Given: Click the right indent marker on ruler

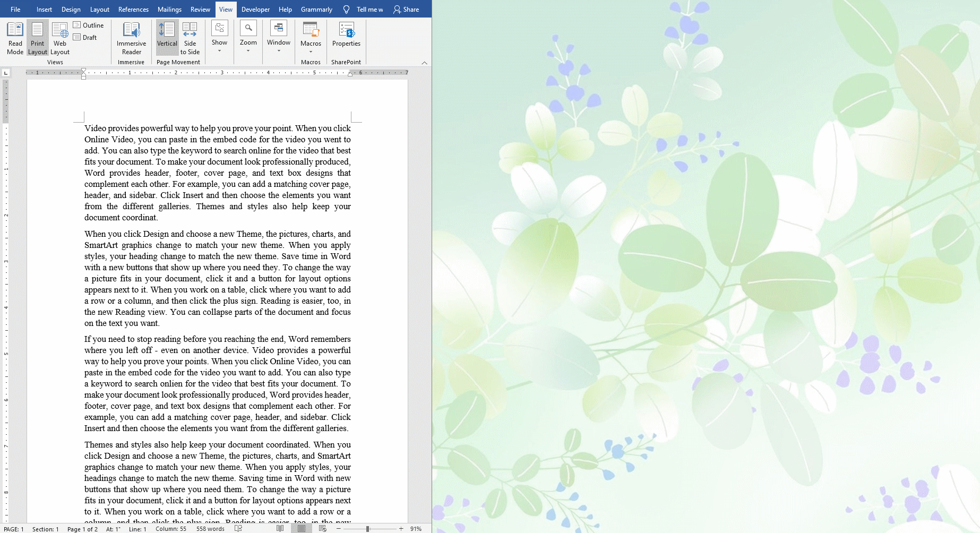Looking at the screenshot, I should tap(350, 74).
